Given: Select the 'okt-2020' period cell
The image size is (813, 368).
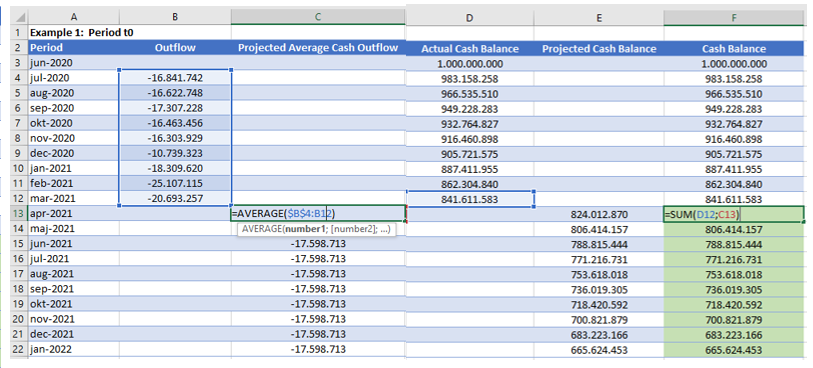Looking at the screenshot, I should point(74,123).
